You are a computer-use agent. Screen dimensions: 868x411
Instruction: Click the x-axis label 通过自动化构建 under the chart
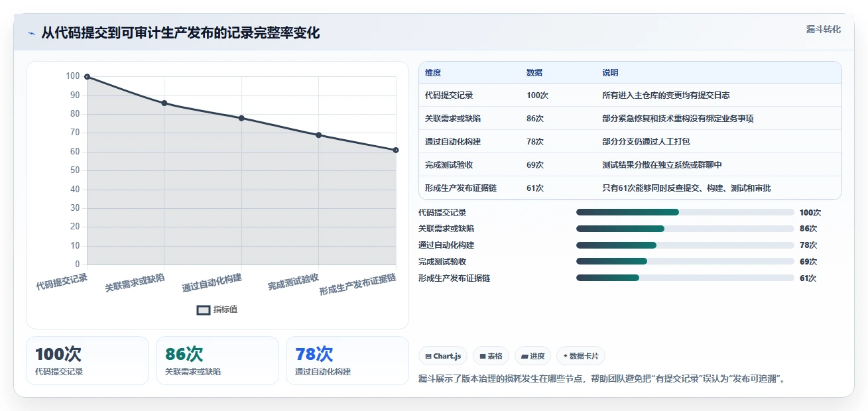[x=212, y=283]
